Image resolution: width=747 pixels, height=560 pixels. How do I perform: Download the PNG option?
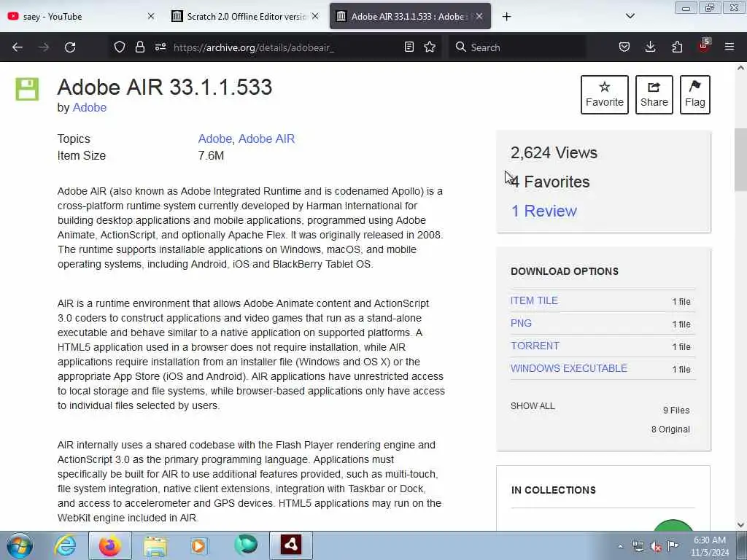[521, 323]
